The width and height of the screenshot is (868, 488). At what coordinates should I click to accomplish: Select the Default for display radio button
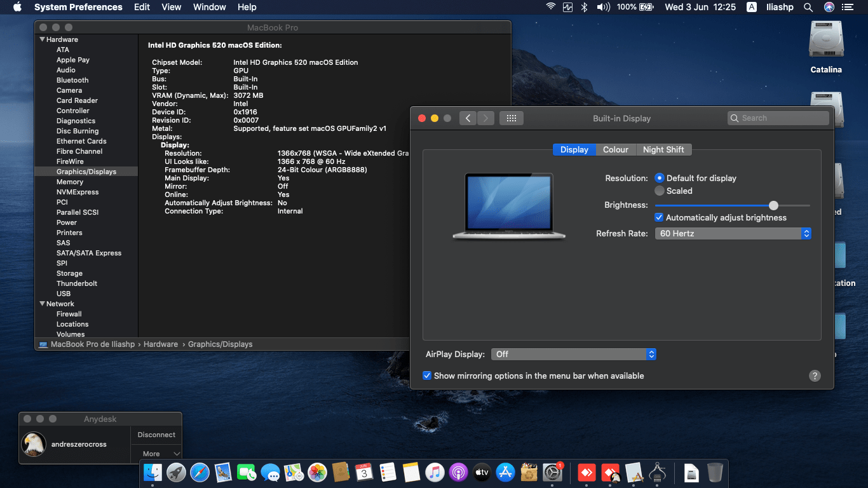tap(660, 179)
